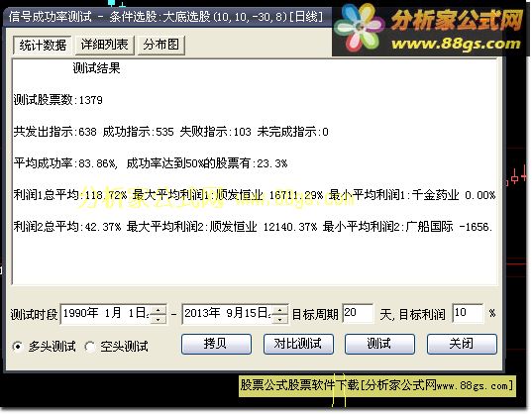Click the 共发出指示:638 text
The width and height of the screenshot is (532, 414).
click(54, 132)
